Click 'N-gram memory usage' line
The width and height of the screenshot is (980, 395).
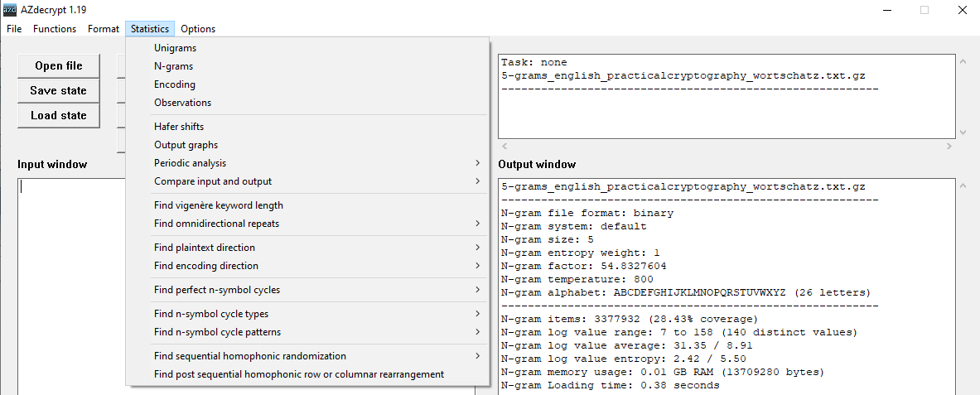(663, 373)
